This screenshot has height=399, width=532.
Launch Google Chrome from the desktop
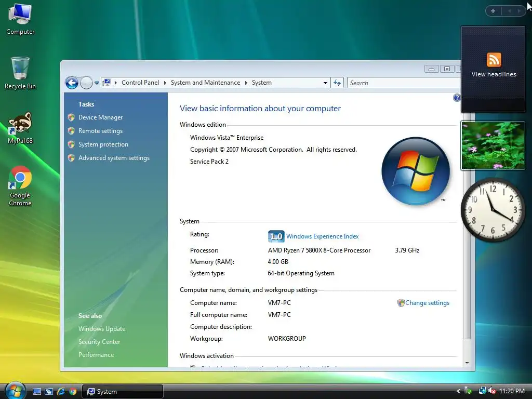tap(20, 186)
